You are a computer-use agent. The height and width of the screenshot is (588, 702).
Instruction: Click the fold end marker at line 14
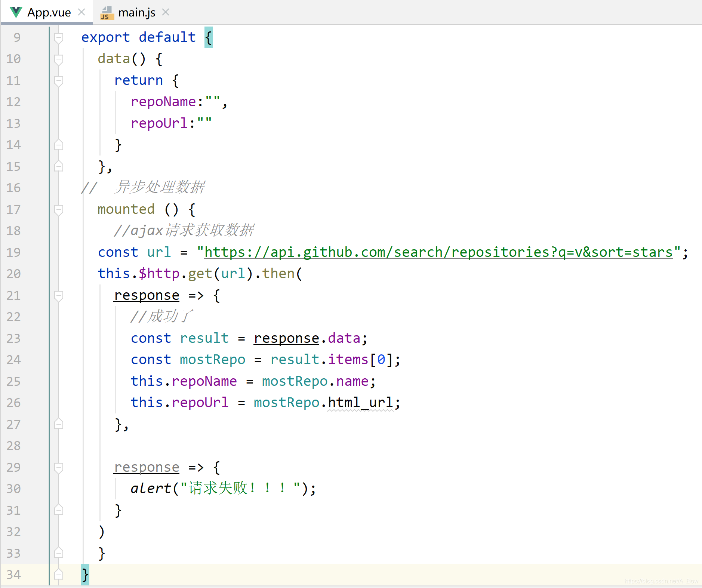(x=59, y=145)
